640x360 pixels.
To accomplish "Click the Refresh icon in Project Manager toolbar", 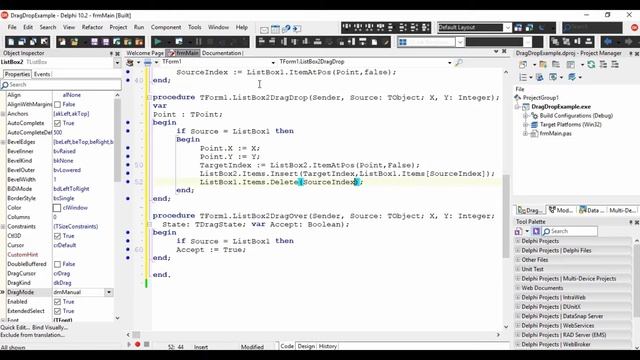I will (x=591, y=64).
